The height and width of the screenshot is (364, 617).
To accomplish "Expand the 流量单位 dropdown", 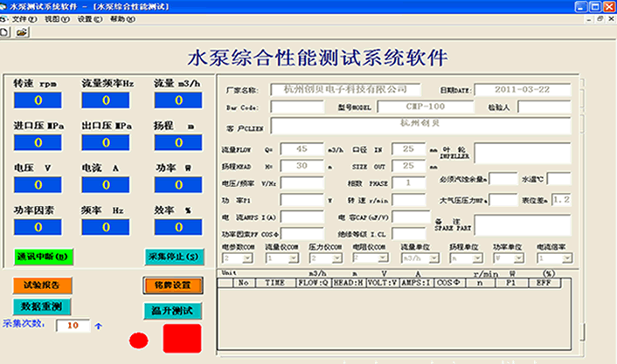I will 433,258.
